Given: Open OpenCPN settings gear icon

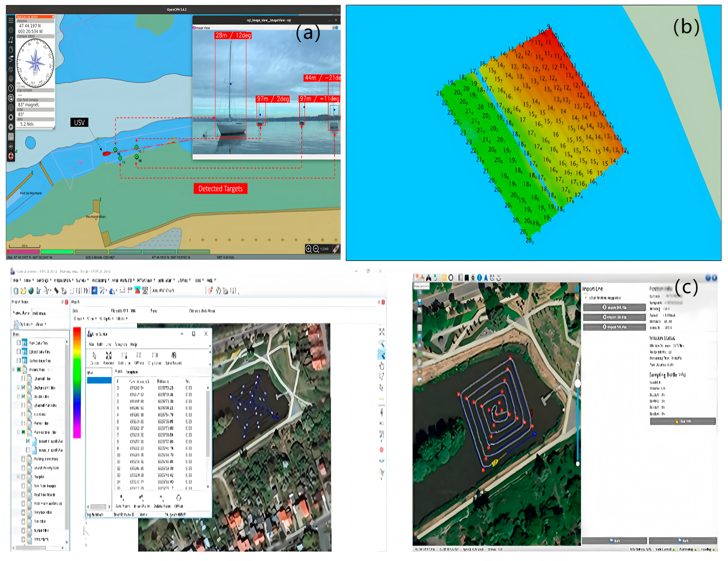Looking at the screenshot, I should 11,30.
